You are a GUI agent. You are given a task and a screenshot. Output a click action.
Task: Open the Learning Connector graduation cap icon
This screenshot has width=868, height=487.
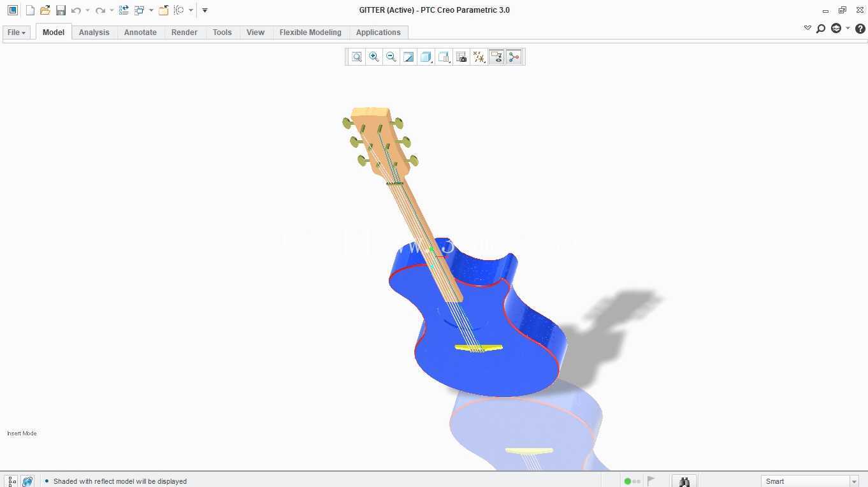point(836,29)
